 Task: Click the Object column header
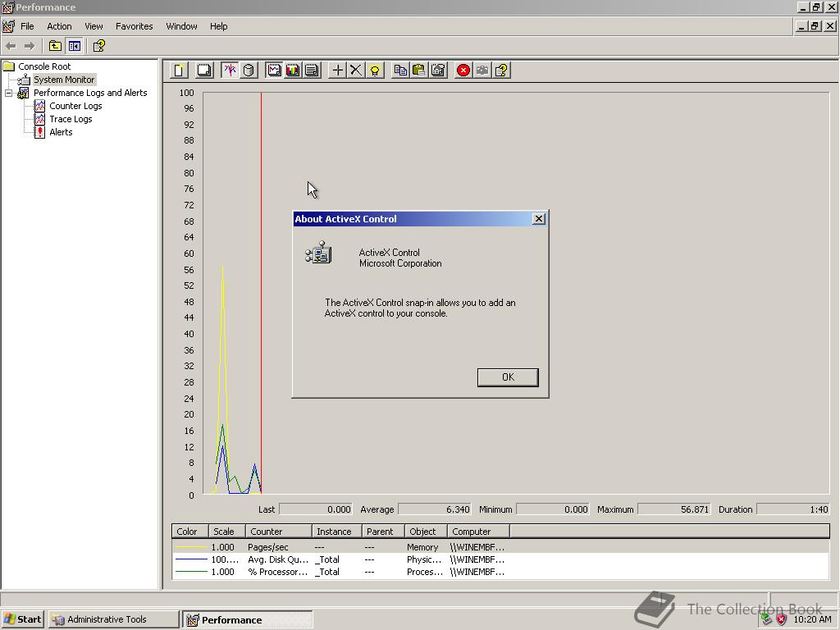point(426,532)
